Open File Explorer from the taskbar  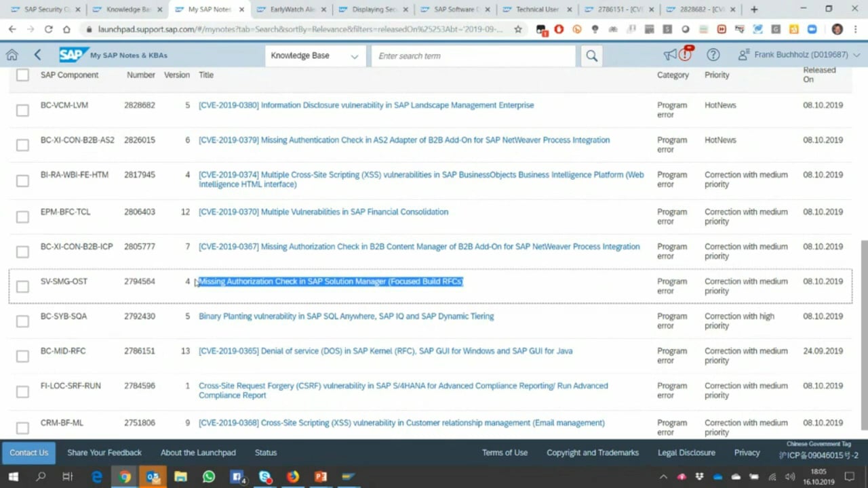(180, 476)
